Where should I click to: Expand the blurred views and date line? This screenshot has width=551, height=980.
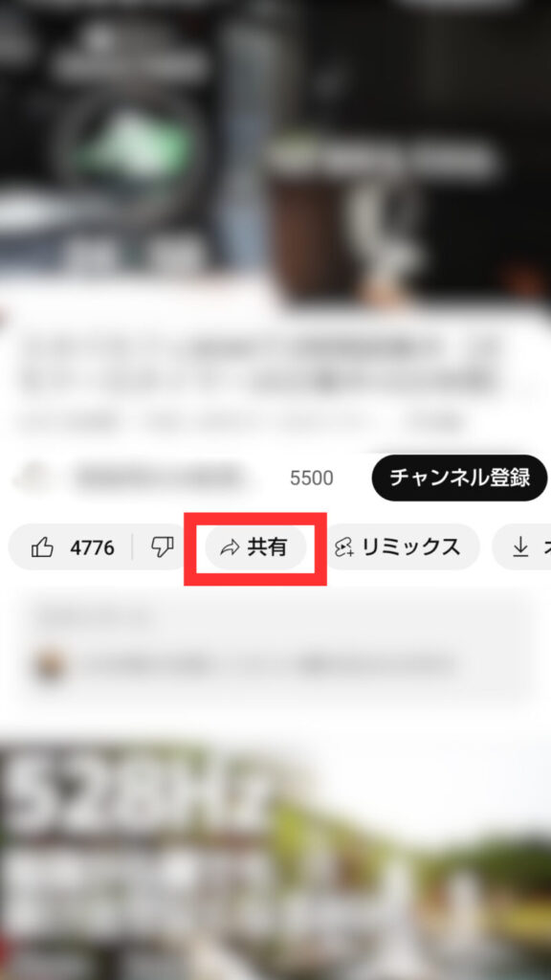click(x=207, y=423)
